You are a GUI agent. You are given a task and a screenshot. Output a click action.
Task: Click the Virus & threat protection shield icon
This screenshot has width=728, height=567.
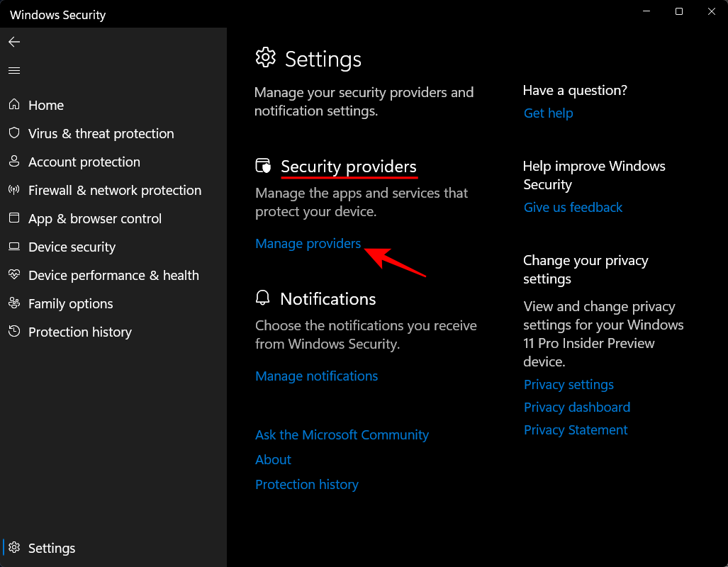14,133
